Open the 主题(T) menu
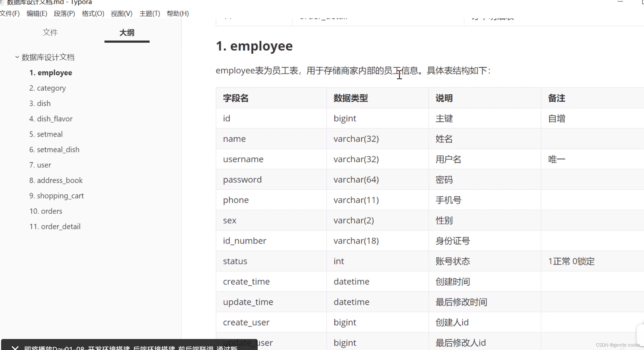This screenshot has height=350, width=644. pyautogui.click(x=150, y=13)
